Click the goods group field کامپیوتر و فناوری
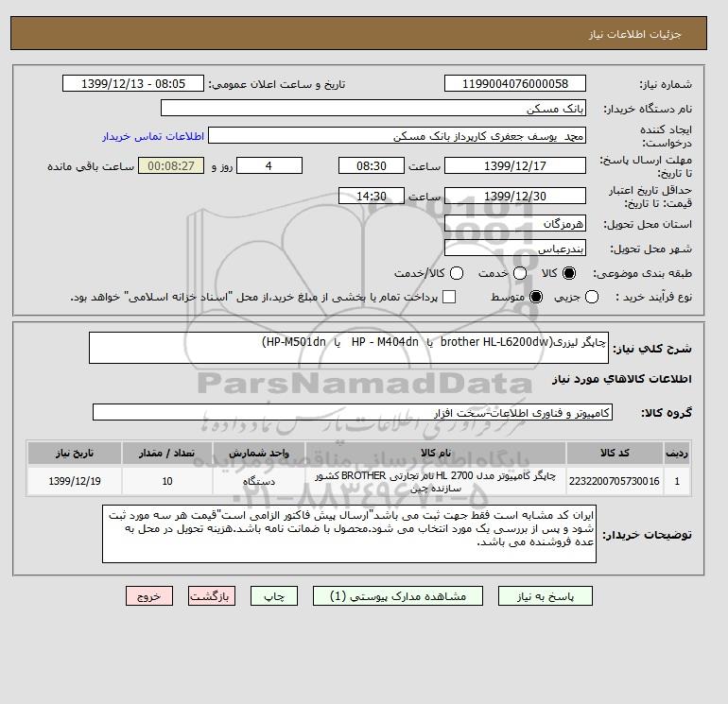This screenshot has width=728, height=704. coord(353,412)
